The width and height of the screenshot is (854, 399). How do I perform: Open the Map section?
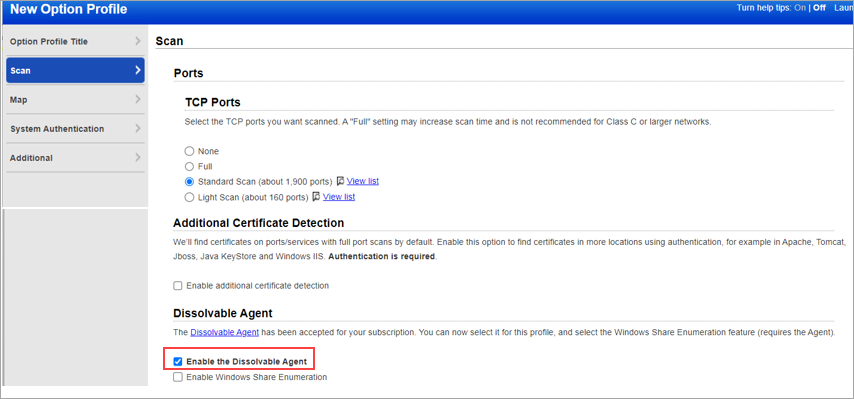[x=75, y=100]
